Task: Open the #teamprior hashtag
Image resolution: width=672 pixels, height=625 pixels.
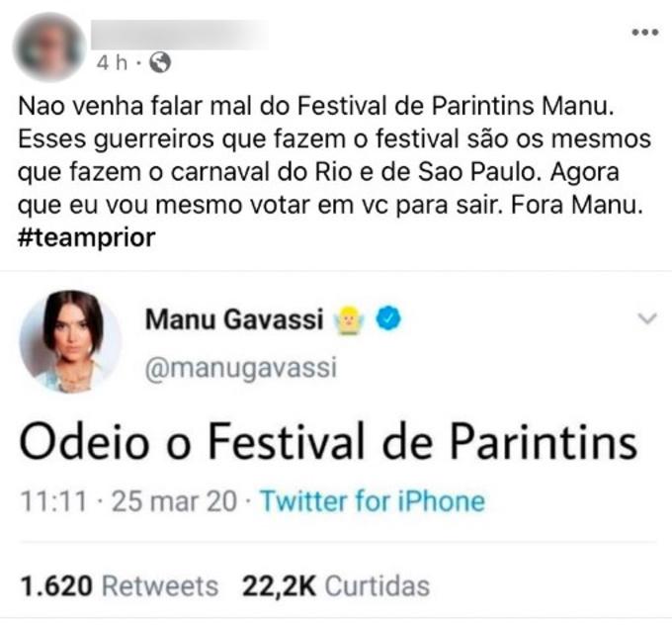Action: click(87, 237)
